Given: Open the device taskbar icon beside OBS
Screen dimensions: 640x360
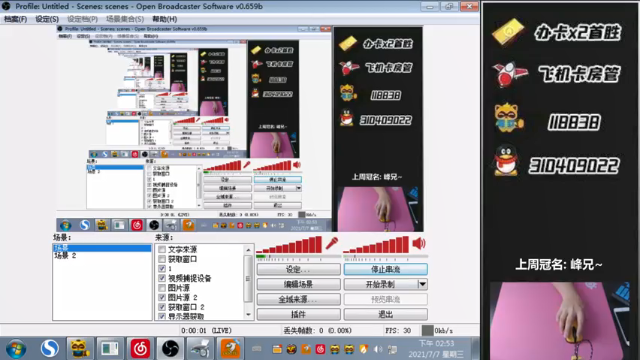Looking at the screenshot, I should click(x=200, y=349).
